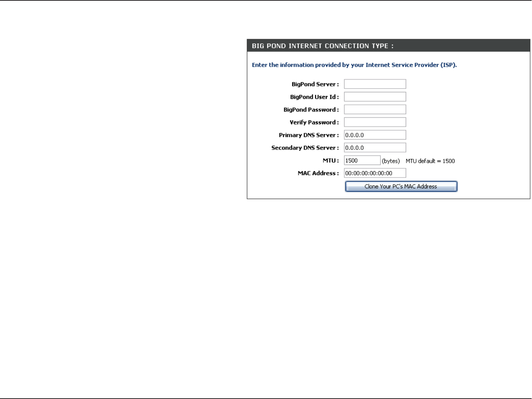The image size is (532, 399).
Task: Click the 'MTU :' label
Action: (x=331, y=161)
